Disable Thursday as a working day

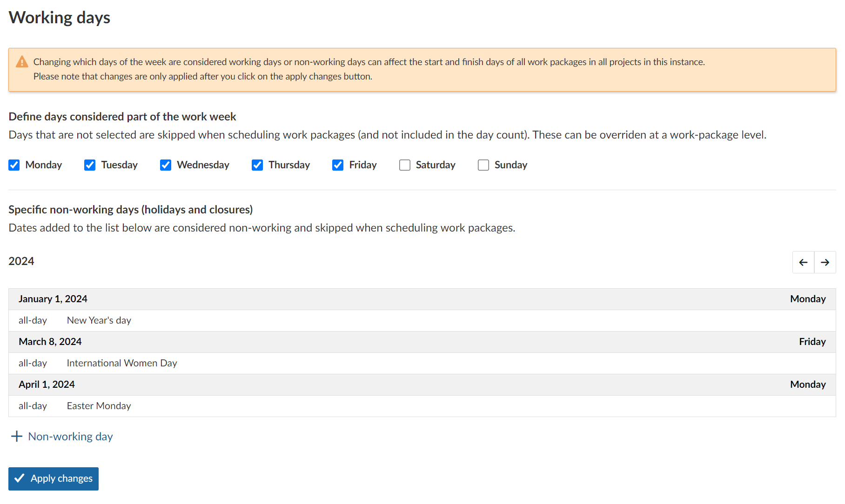pyautogui.click(x=257, y=165)
